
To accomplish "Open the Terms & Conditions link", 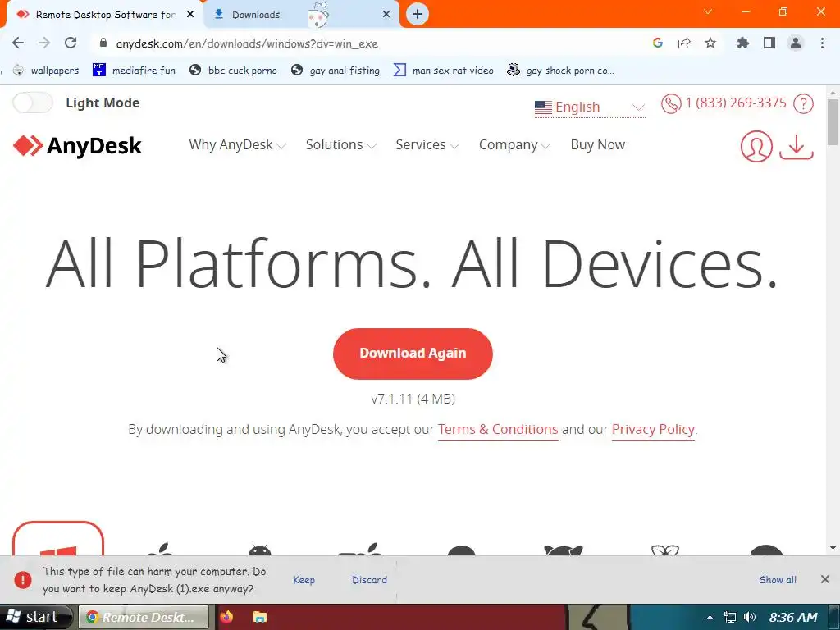I will click(x=498, y=430).
